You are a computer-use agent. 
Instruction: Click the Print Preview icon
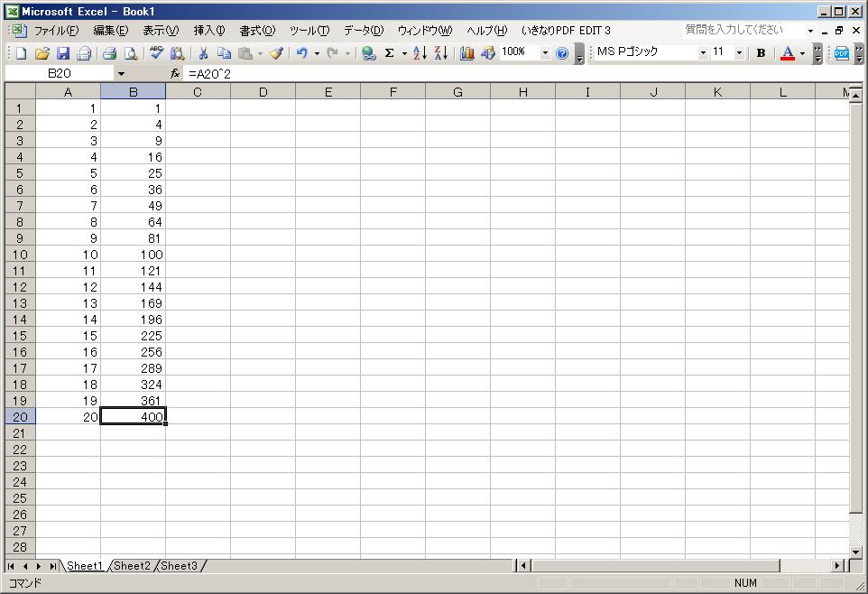(131, 53)
